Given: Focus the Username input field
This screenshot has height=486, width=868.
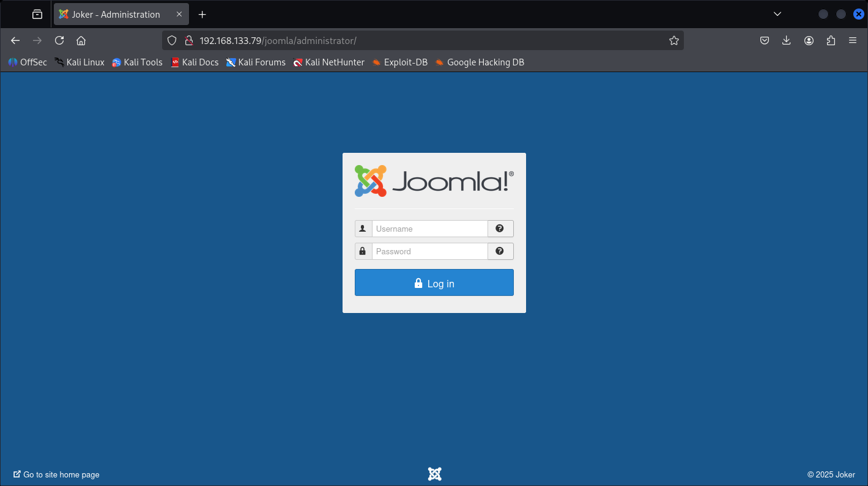Looking at the screenshot, I should pyautogui.click(x=429, y=229).
